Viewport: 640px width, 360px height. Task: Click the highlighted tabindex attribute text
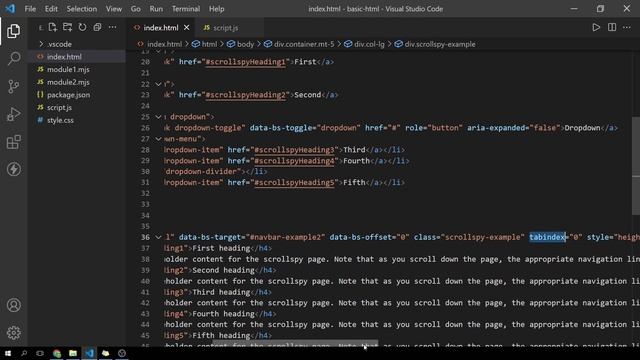[547, 237]
